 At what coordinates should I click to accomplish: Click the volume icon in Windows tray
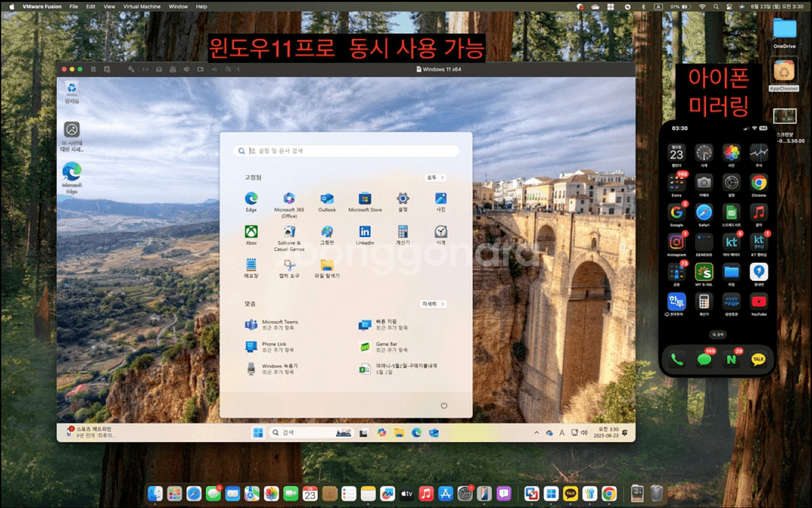pyautogui.click(x=584, y=433)
